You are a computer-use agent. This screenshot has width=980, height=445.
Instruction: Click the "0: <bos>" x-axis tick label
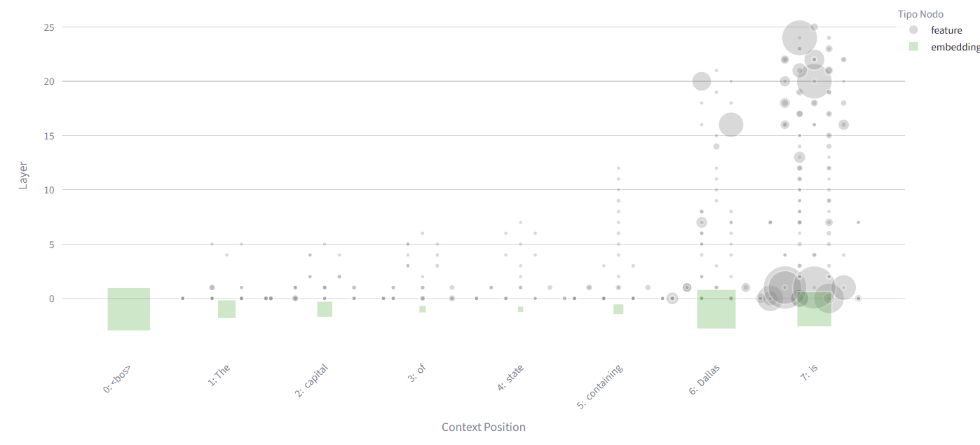(117, 379)
